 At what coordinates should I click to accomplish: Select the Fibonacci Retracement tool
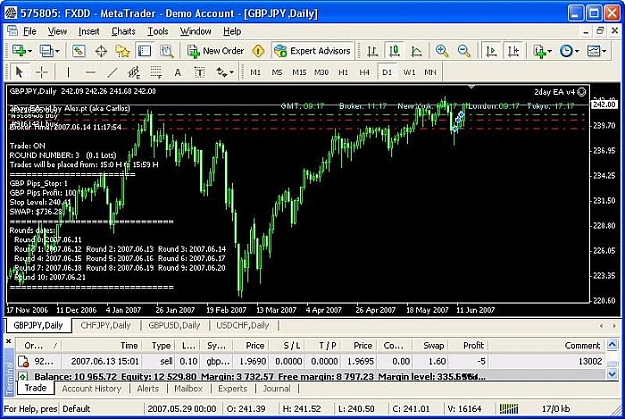pyautogui.click(x=156, y=72)
